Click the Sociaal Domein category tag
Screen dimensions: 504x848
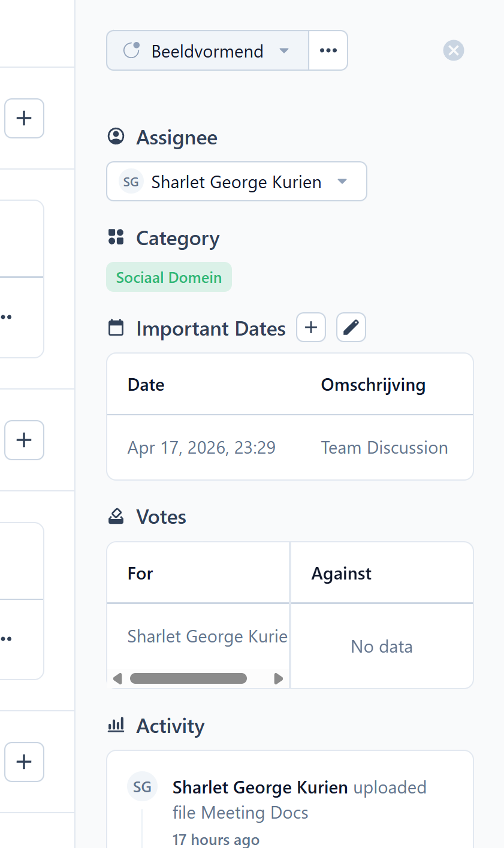[169, 277]
